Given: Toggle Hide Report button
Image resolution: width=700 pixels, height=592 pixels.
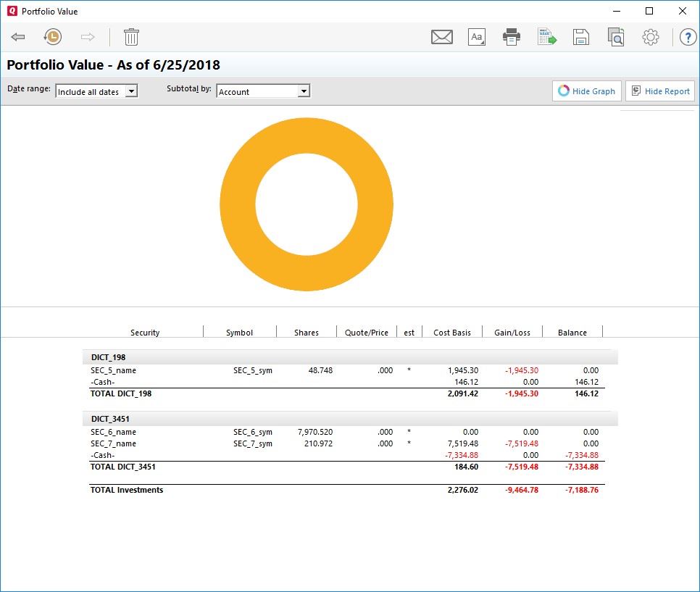Looking at the screenshot, I should (659, 91).
